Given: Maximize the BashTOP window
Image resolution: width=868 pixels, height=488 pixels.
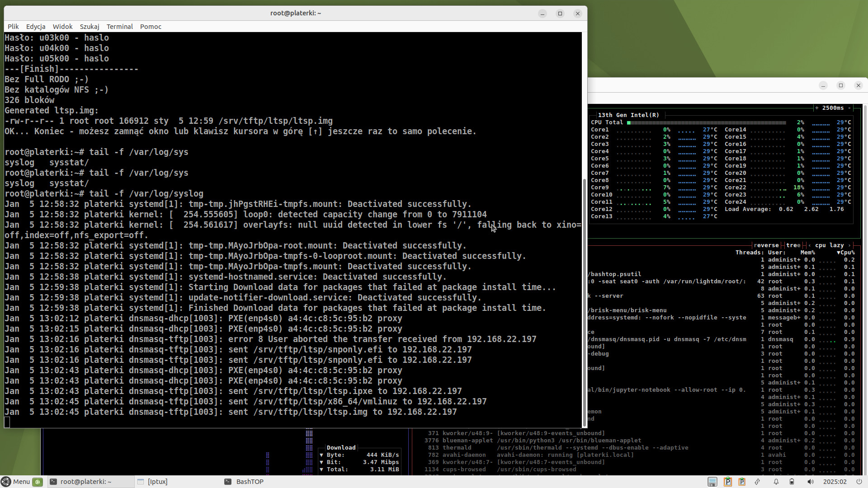Looking at the screenshot, I should click(841, 85).
